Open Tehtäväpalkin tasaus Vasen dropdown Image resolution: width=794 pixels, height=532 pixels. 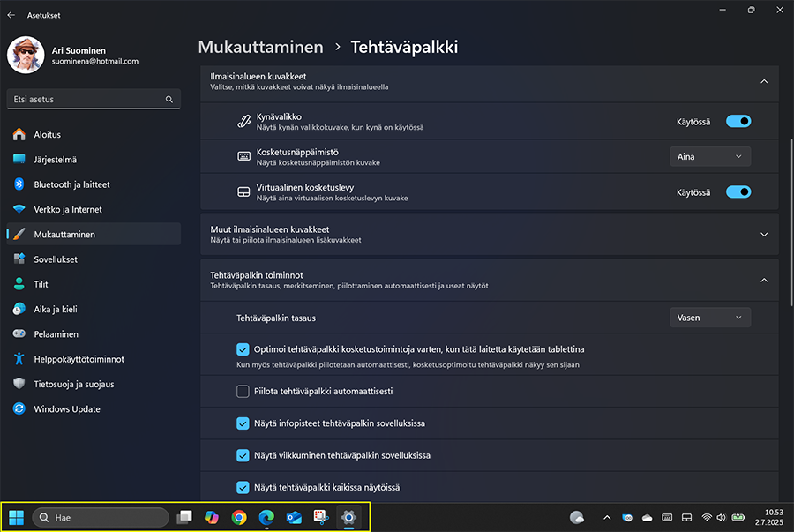710,318
